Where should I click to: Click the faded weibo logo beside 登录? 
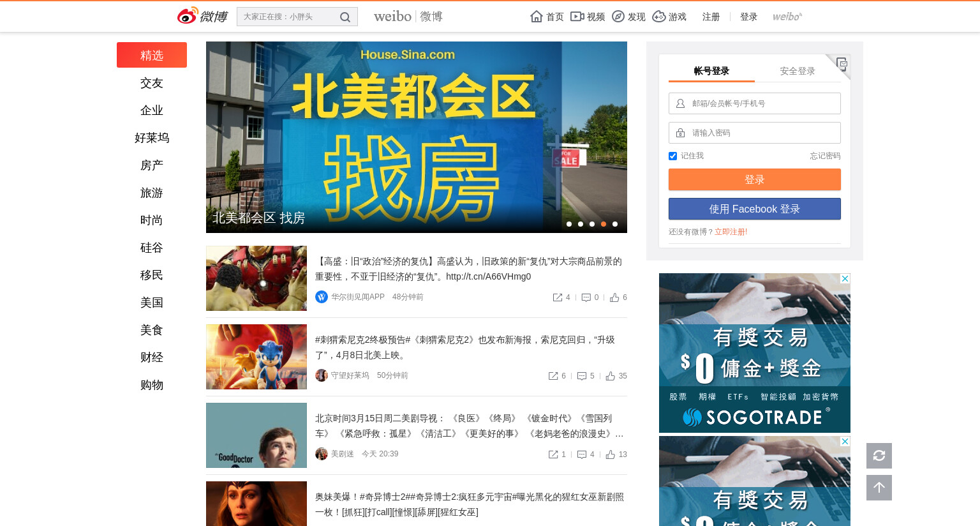point(787,17)
